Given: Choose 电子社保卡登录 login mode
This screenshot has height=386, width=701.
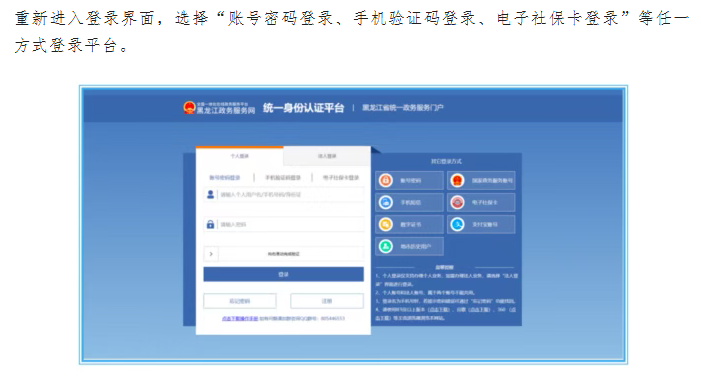Looking at the screenshot, I should [x=341, y=178].
